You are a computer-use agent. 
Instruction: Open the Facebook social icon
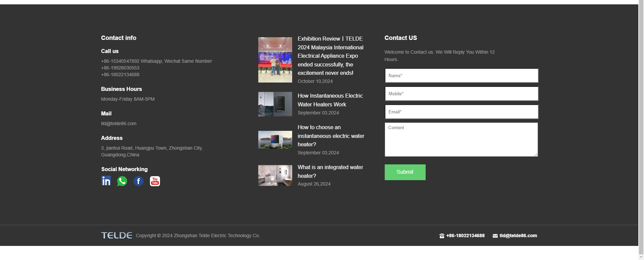139,181
